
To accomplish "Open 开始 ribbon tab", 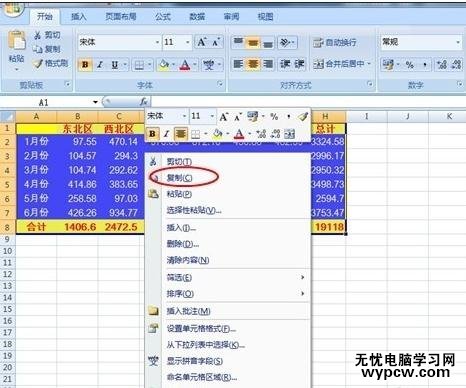I will pyautogui.click(x=45, y=16).
